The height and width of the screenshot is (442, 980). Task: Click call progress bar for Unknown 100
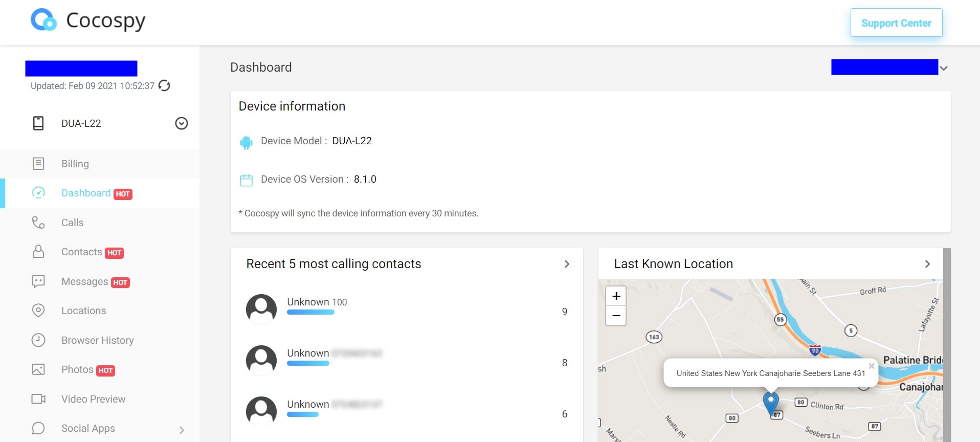pos(310,312)
